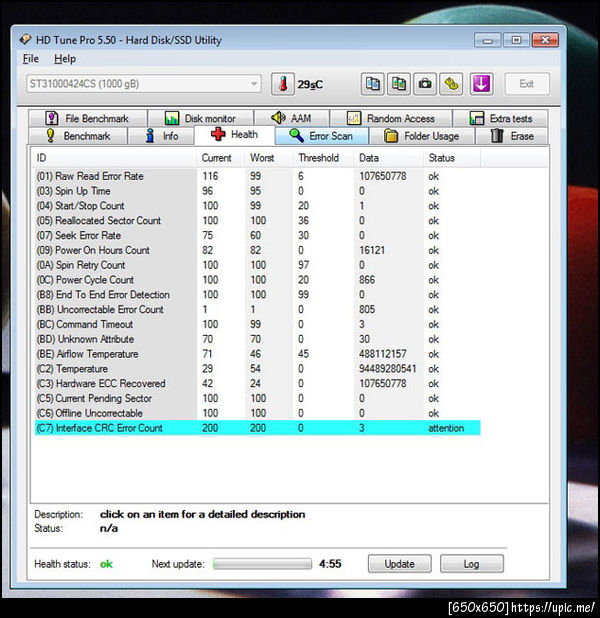This screenshot has height=618, width=600.
Task: Click the green Health status ok text
Action: 106,564
